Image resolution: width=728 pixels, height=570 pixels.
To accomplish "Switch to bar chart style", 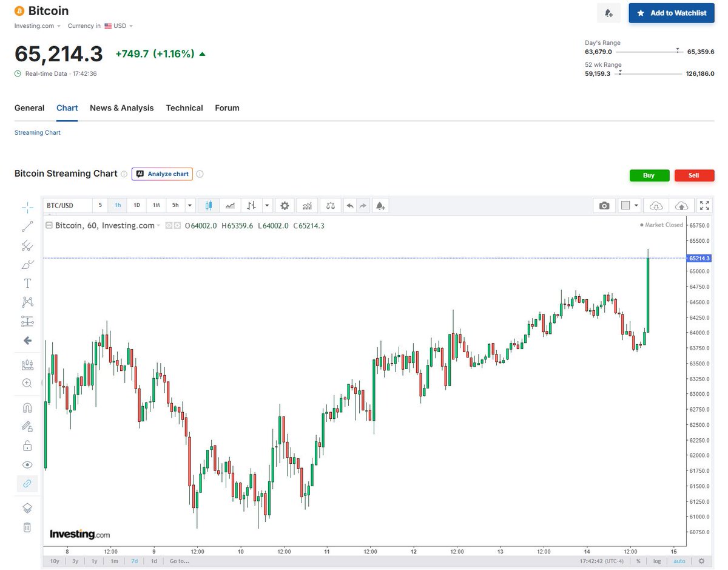I will [251, 205].
